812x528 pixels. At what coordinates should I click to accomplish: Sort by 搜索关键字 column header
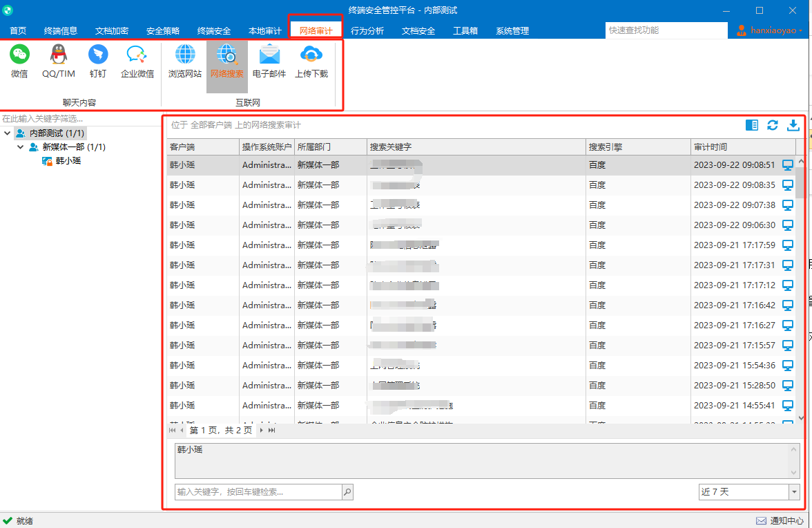point(476,147)
